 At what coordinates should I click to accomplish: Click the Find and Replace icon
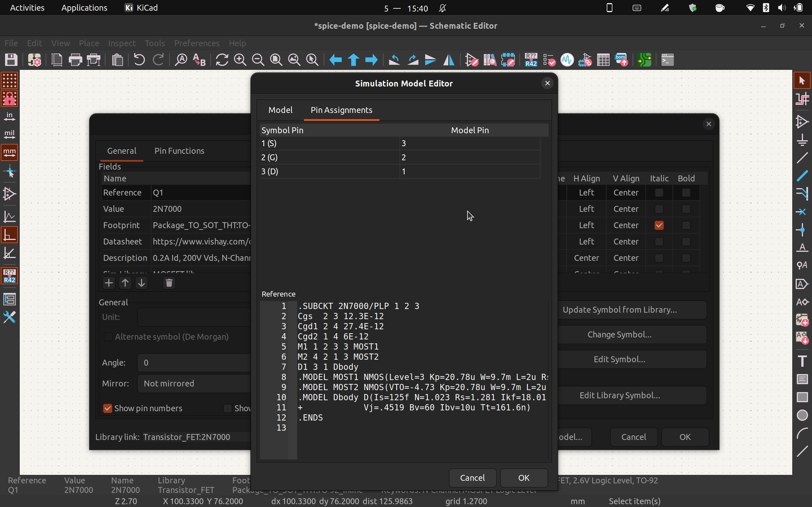[x=199, y=60]
